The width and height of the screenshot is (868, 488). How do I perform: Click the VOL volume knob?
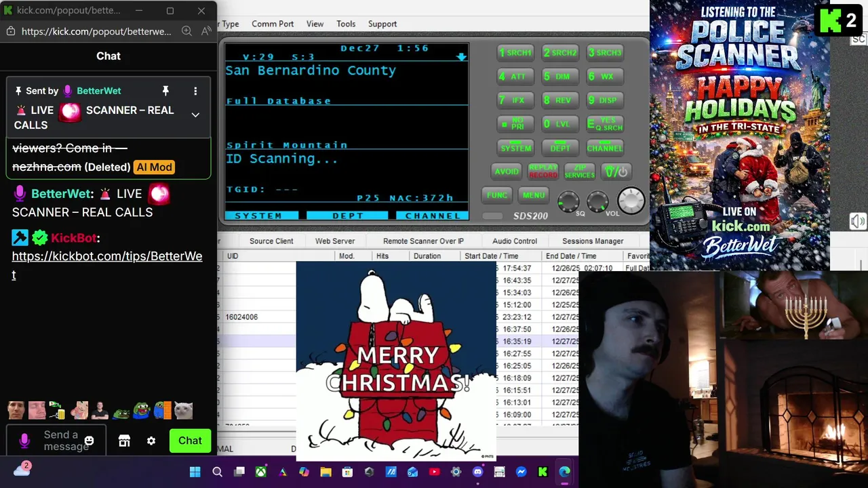point(597,201)
